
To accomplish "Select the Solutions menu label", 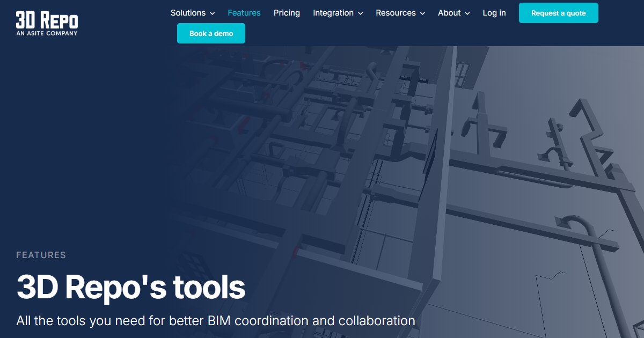I will click(x=188, y=12).
